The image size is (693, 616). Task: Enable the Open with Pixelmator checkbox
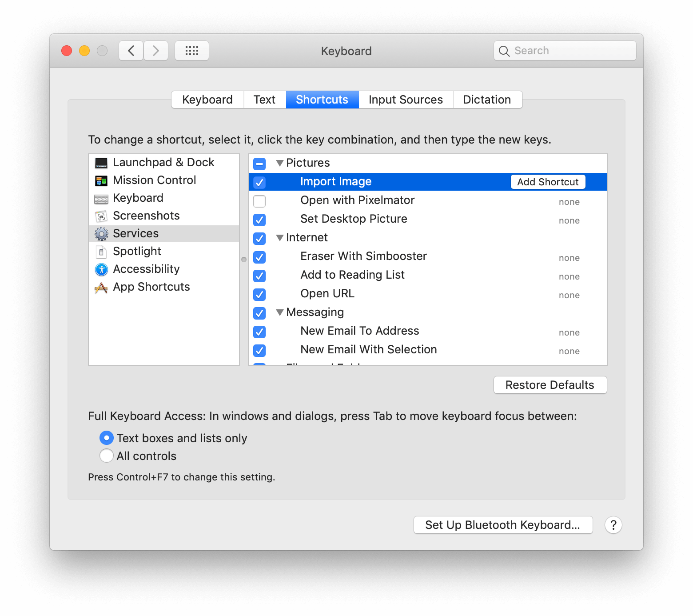(x=259, y=201)
